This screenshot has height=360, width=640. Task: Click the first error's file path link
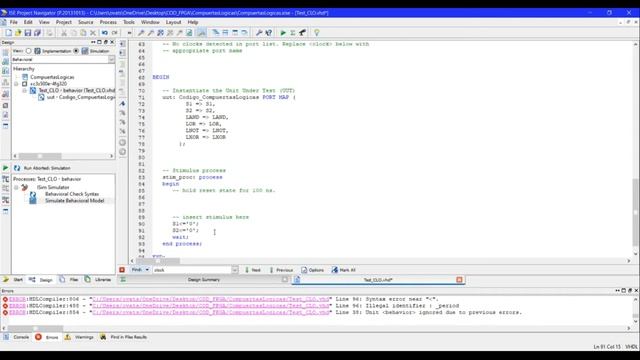[x=211, y=299]
